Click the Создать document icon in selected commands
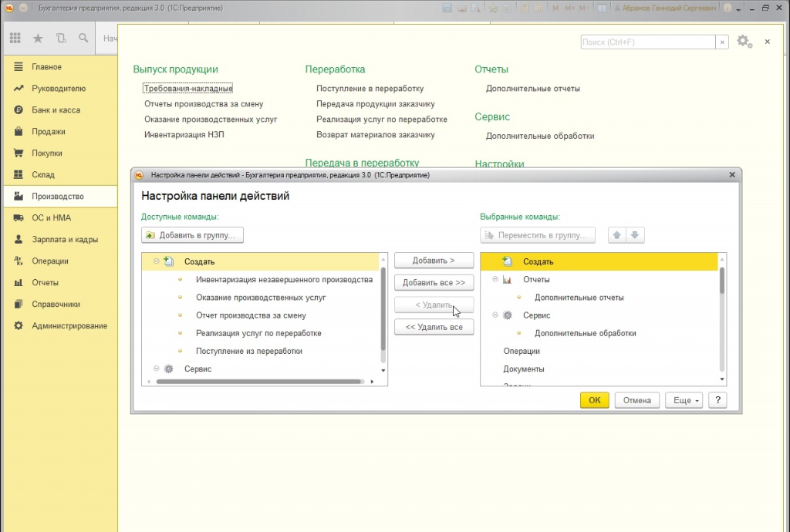The height and width of the screenshot is (532, 790). click(x=508, y=261)
